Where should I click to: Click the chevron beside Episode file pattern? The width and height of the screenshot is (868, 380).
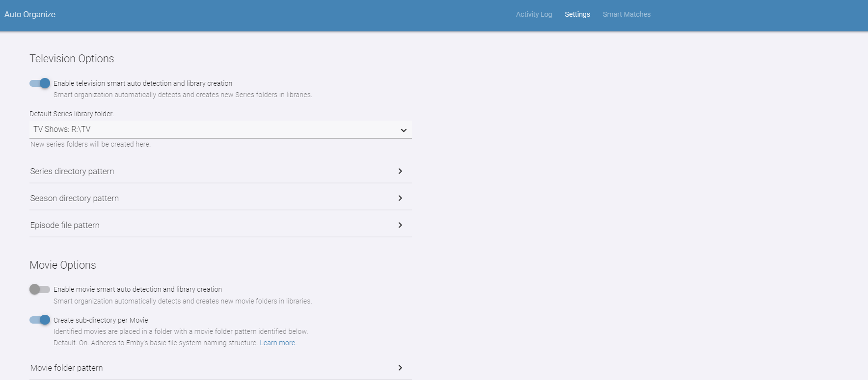tap(400, 225)
